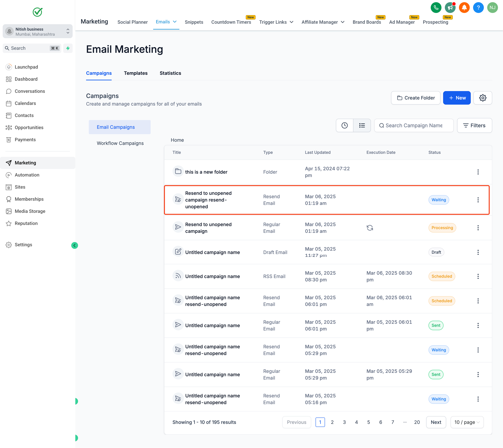Screen dimensions: 503x448
Task: Click the refresh icon on Processing campaign
Action: pos(370,228)
